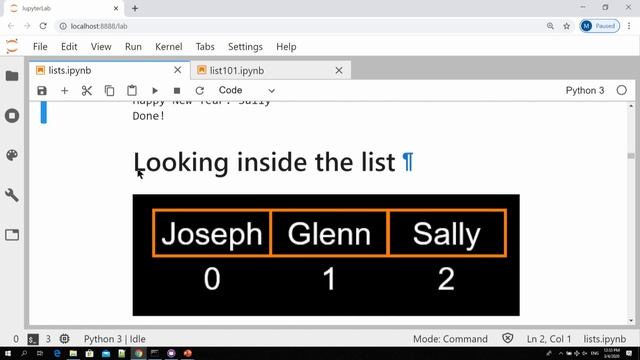The width and height of the screenshot is (640, 360).
Task: Restart the kernel with circular arrow
Action: point(199,91)
